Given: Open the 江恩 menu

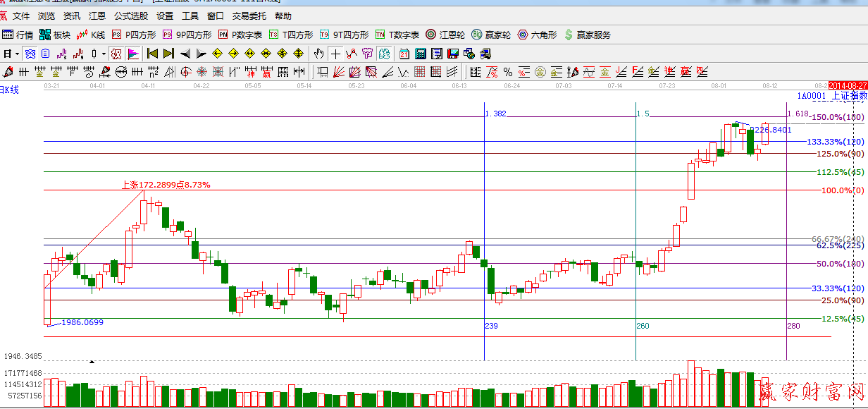Looking at the screenshot, I should (97, 16).
